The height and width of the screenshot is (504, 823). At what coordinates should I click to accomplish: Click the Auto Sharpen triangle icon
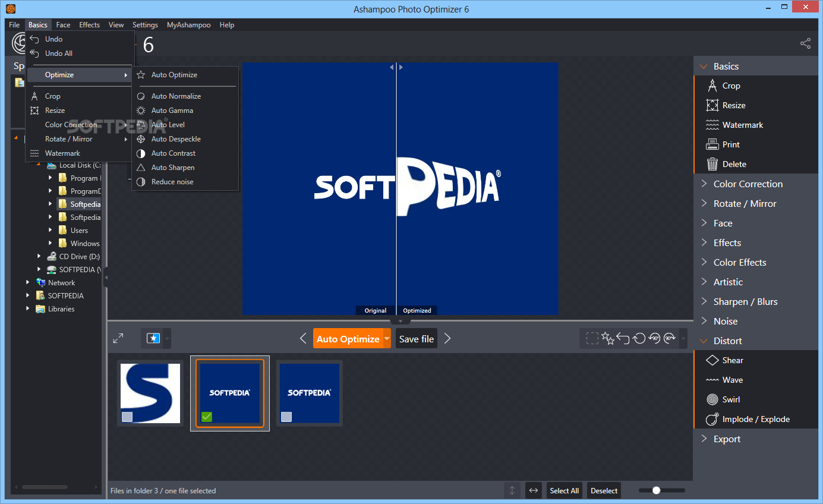(141, 168)
